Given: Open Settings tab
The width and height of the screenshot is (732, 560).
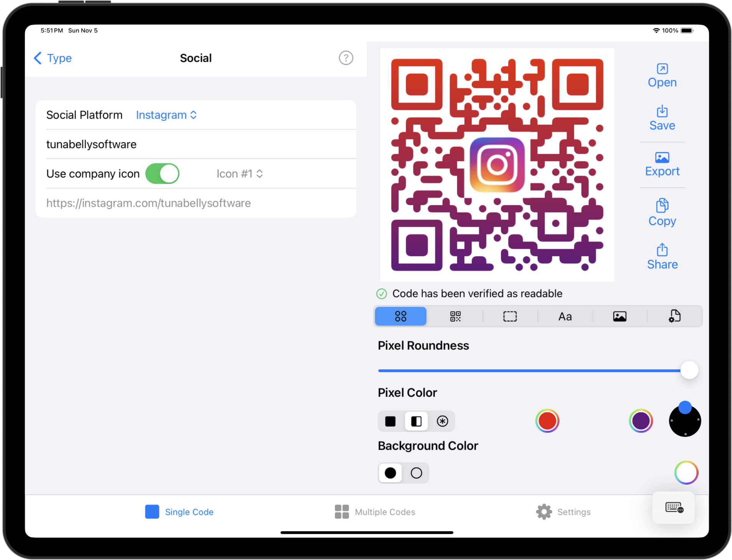Looking at the screenshot, I should click(563, 512).
